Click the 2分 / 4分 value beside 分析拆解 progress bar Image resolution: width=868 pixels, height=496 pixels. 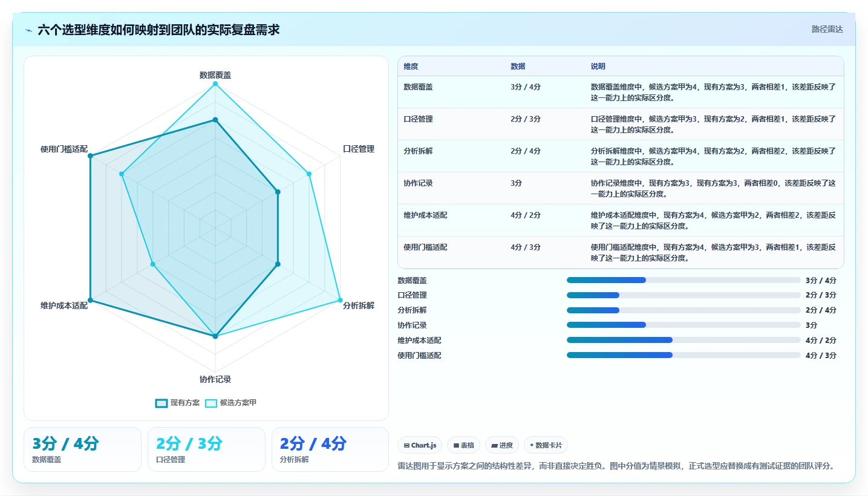point(821,310)
